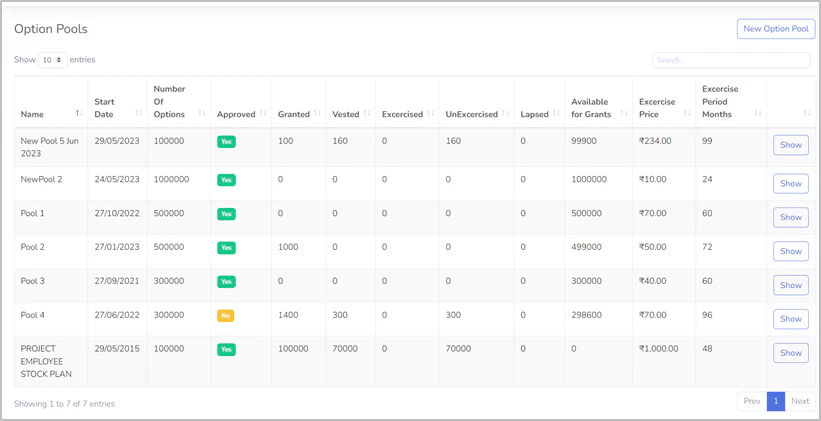
Task: Sort by Granted column arrows
Action: [x=318, y=114]
